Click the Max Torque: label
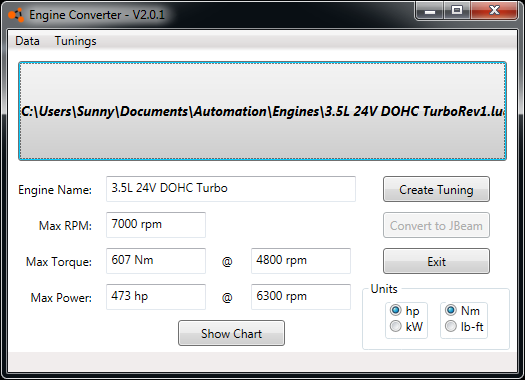This screenshot has height=380, width=525. [59, 262]
